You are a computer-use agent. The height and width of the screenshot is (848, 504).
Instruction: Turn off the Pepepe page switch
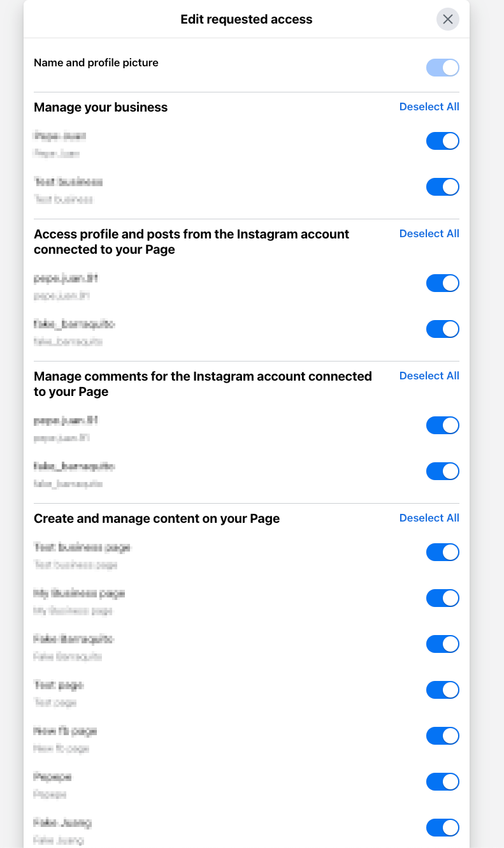pos(442,782)
